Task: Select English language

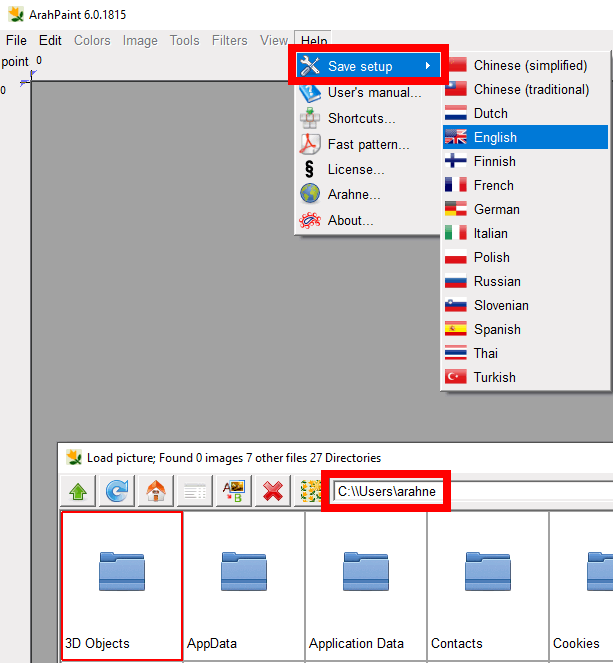Action: coord(525,137)
